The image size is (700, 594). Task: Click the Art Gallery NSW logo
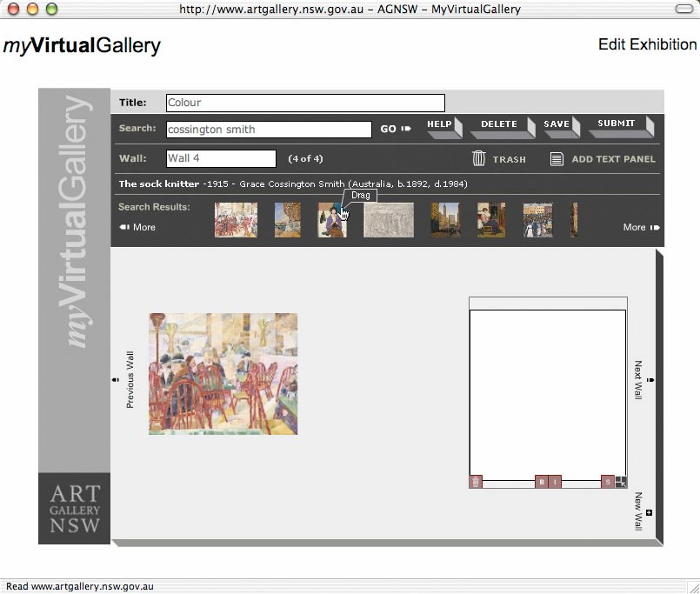[75, 509]
